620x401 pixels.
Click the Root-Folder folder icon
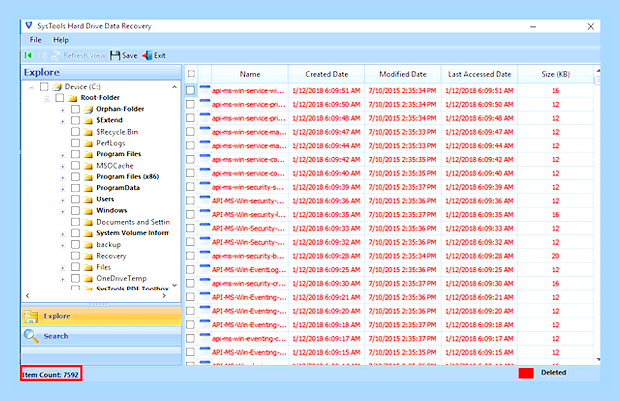(72, 98)
